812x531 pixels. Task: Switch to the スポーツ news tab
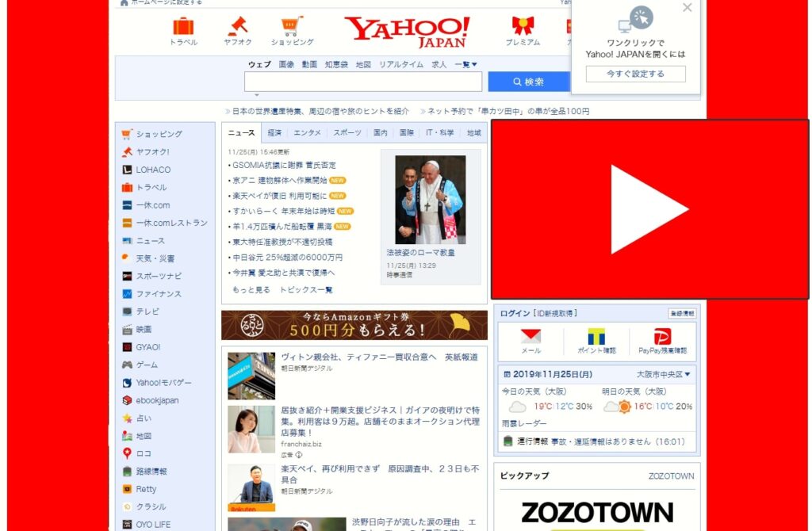pos(347,133)
